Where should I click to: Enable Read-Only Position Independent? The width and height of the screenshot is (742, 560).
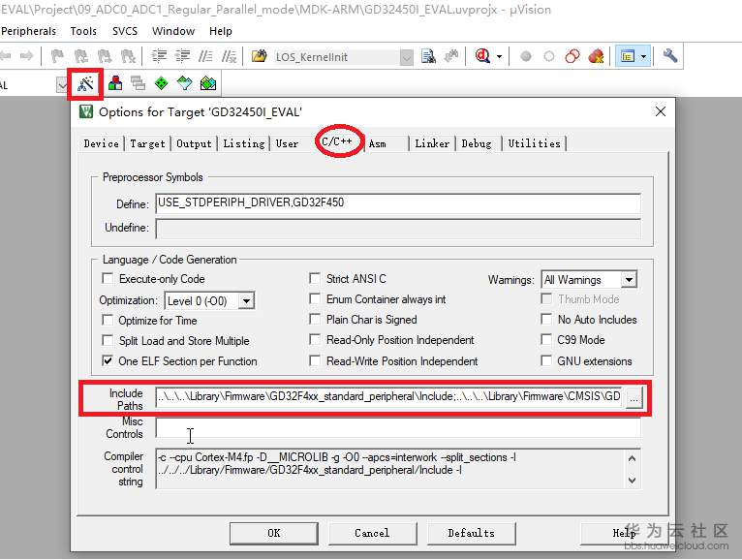pos(315,339)
